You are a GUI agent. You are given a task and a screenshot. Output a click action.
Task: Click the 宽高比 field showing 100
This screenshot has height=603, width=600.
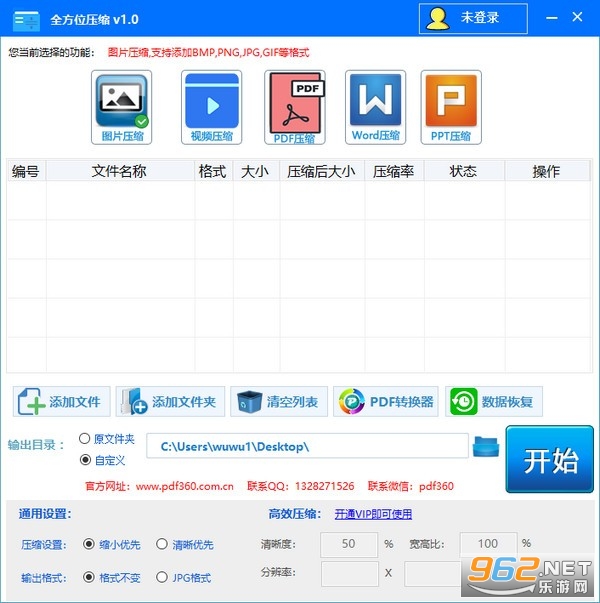pyautogui.click(x=488, y=545)
